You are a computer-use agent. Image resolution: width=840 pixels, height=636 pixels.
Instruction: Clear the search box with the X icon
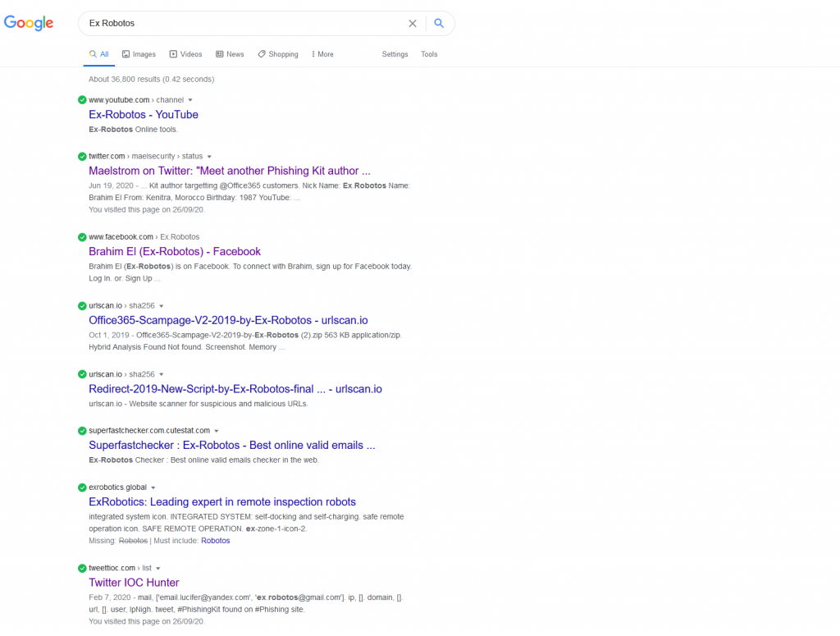pos(413,24)
